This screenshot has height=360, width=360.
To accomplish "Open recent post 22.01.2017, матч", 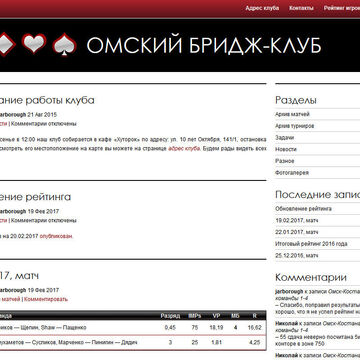I will pyautogui.click(x=297, y=232).
